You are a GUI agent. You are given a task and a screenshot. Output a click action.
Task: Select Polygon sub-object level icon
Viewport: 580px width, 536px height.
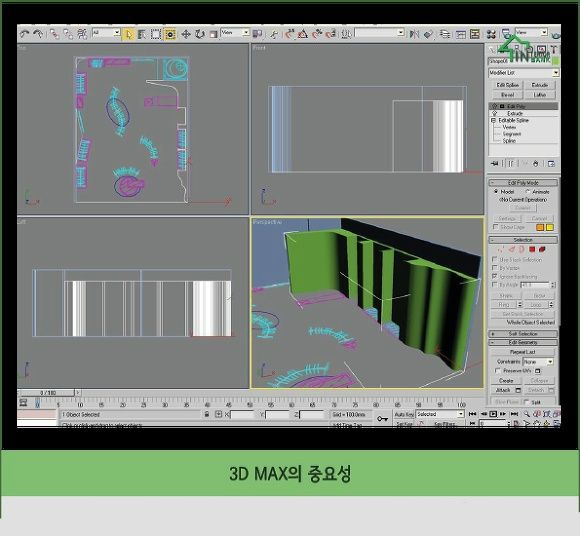(x=532, y=249)
